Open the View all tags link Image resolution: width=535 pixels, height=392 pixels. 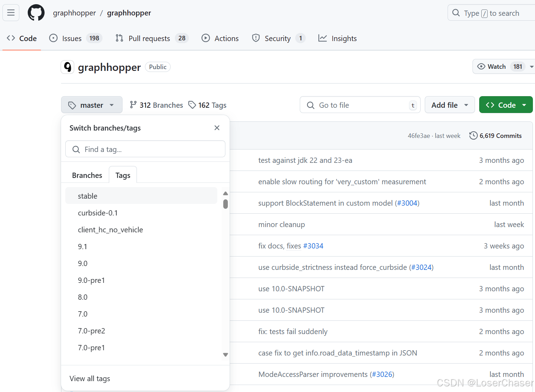[90, 378]
